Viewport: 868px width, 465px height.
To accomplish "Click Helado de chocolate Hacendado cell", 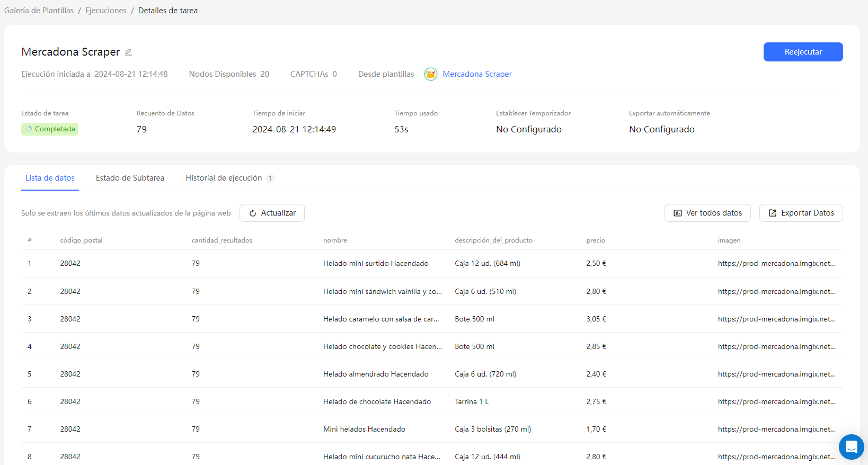I will click(377, 401).
